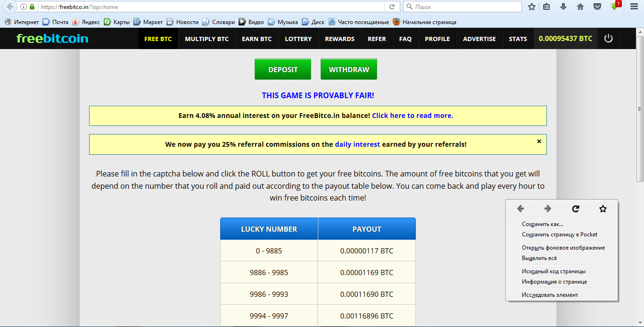Click the green DEPOSIT button

pos(283,69)
